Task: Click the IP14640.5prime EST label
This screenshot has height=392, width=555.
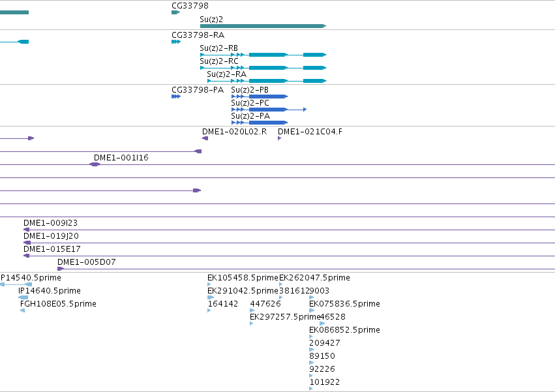Action: click(50, 291)
